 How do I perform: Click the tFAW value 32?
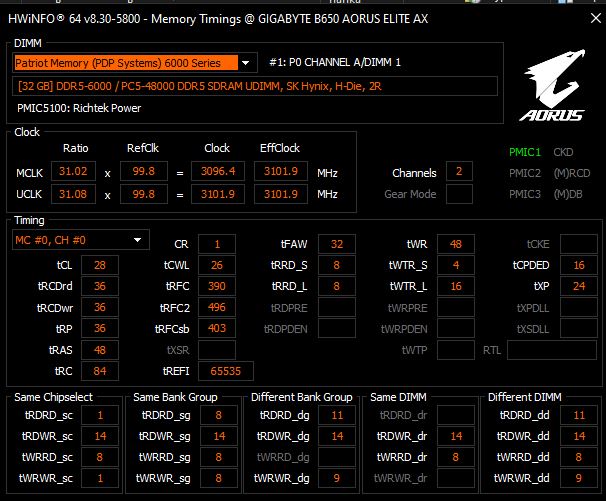coord(337,244)
